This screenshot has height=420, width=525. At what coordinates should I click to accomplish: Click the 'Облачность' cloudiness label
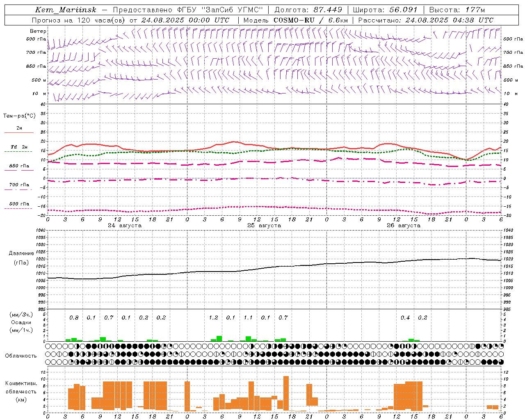click(x=21, y=356)
